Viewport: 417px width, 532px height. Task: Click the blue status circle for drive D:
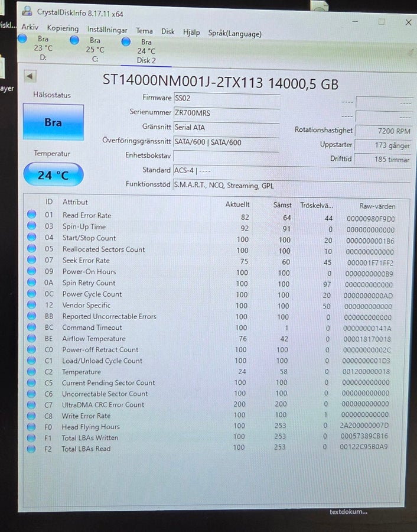click(x=22, y=38)
